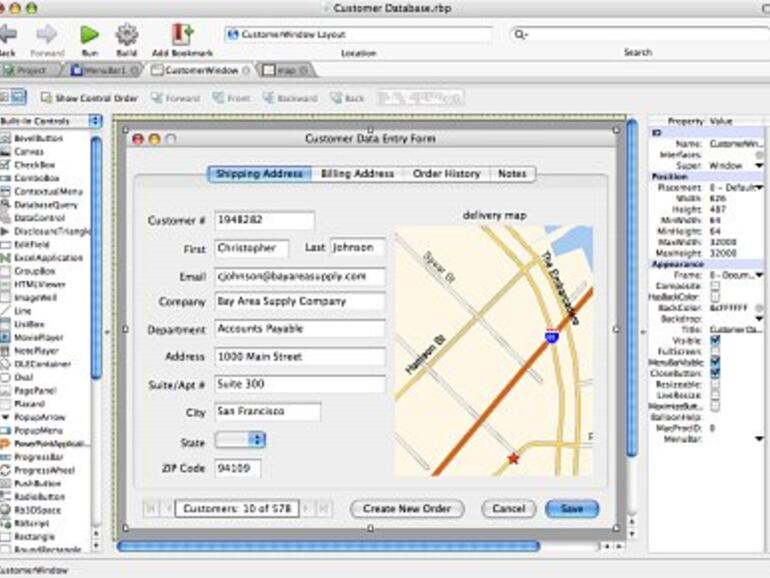Switch to the map editor tab

click(286, 70)
